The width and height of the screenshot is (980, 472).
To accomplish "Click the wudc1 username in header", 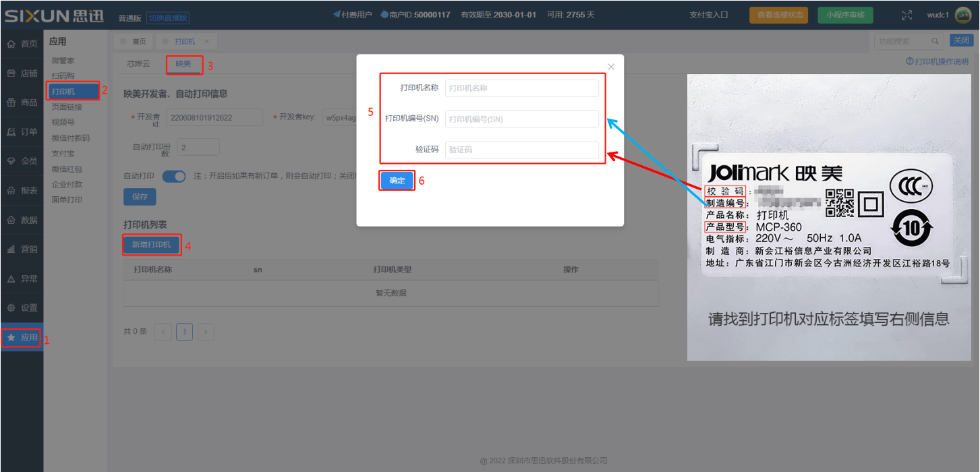I will 938,15.
